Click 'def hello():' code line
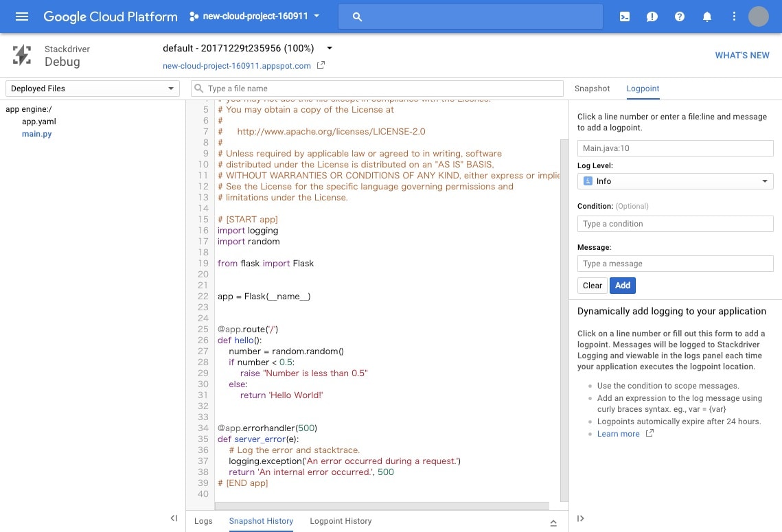Screen dimensions: 782x532 (240, 340)
